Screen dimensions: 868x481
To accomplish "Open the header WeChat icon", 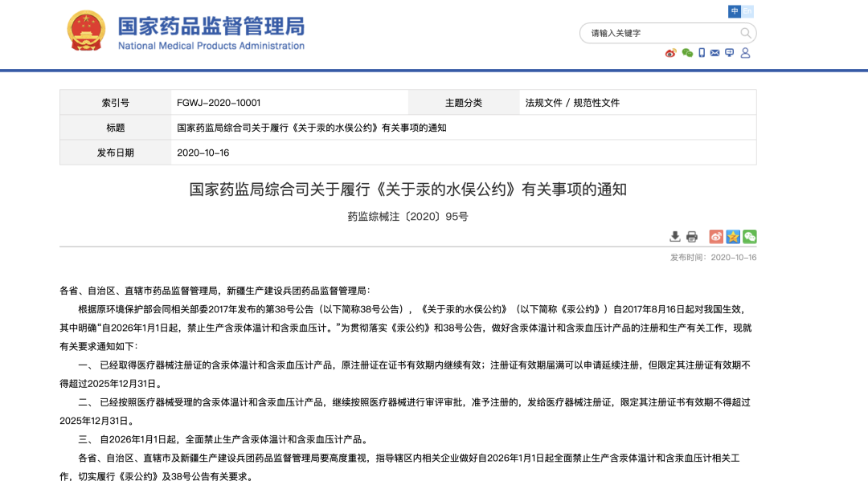I will pos(687,53).
